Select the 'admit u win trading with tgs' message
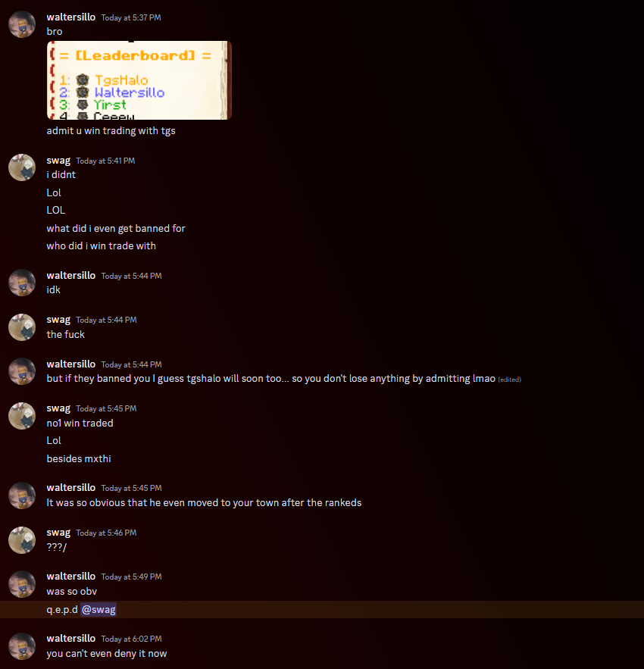Image resolution: width=644 pixels, height=669 pixels. [x=111, y=130]
